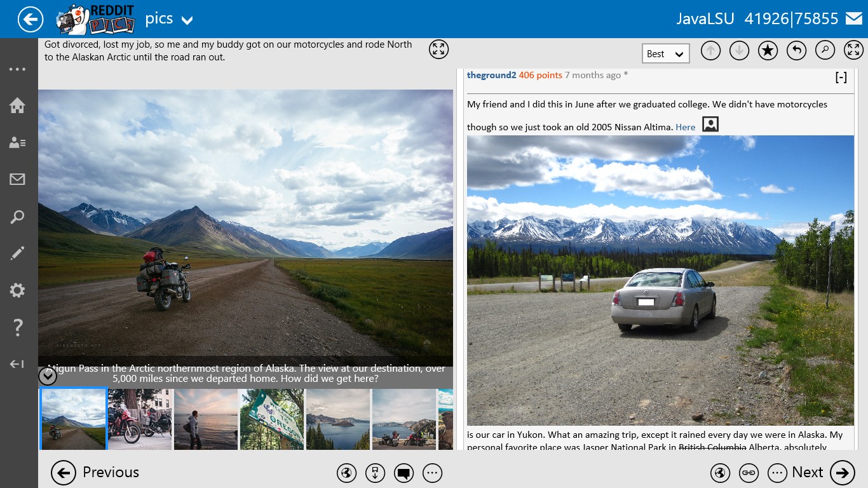Save the post with the star icon
This screenshot has width=868, height=488.
[768, 50]
